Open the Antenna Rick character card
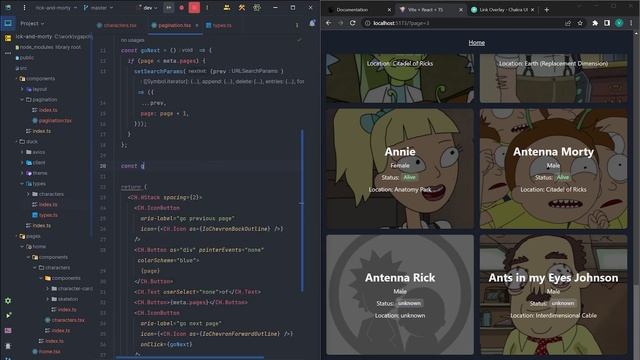 400,294
